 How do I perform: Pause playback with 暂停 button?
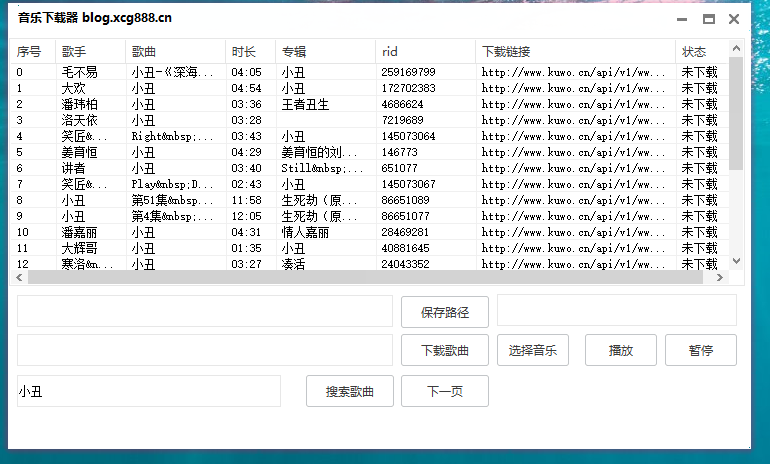point(701,350)
